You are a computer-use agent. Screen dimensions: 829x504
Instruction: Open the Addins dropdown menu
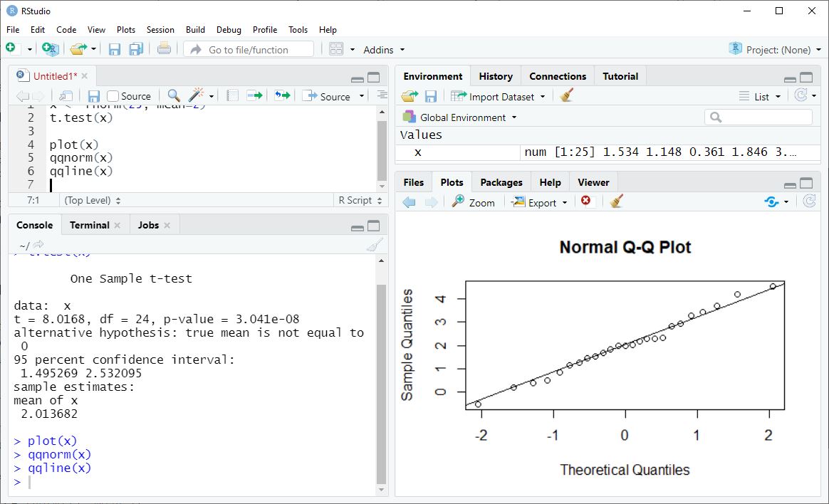point(384,49)
